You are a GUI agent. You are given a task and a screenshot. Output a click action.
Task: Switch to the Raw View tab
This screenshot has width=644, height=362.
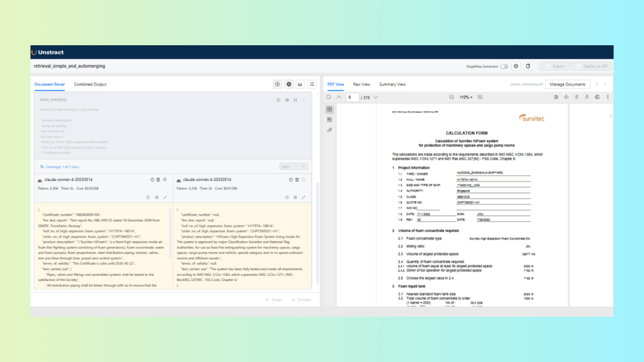pos(362,84)
